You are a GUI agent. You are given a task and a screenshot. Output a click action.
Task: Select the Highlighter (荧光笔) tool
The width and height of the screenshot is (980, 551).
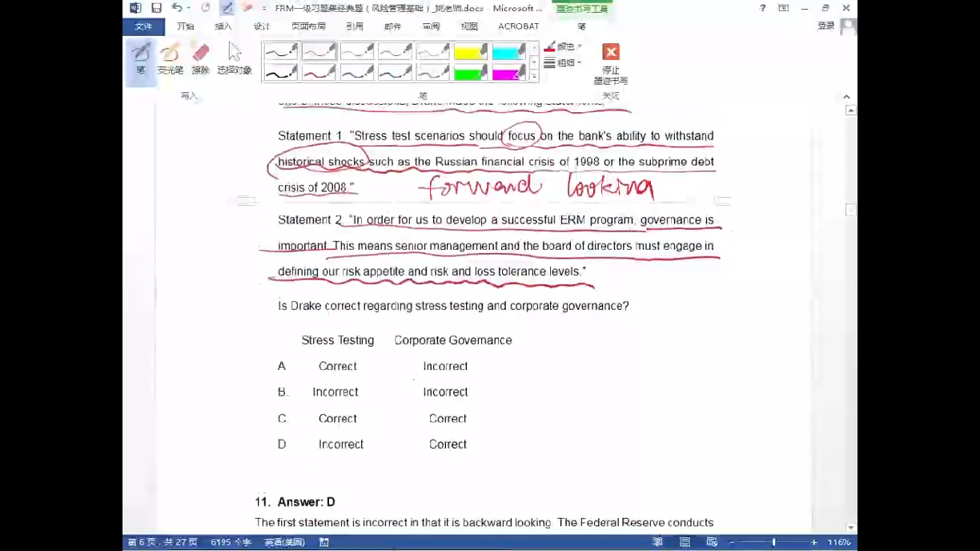click(170, 59)
